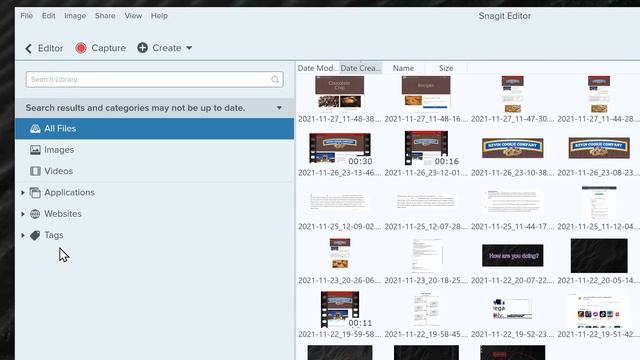
Task: Open the File menu
Action: point(27,16)
